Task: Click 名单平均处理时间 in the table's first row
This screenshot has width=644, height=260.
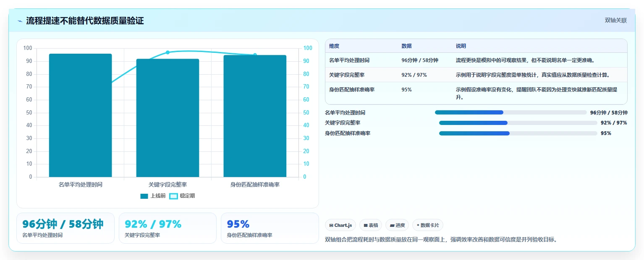Action: 349,60
